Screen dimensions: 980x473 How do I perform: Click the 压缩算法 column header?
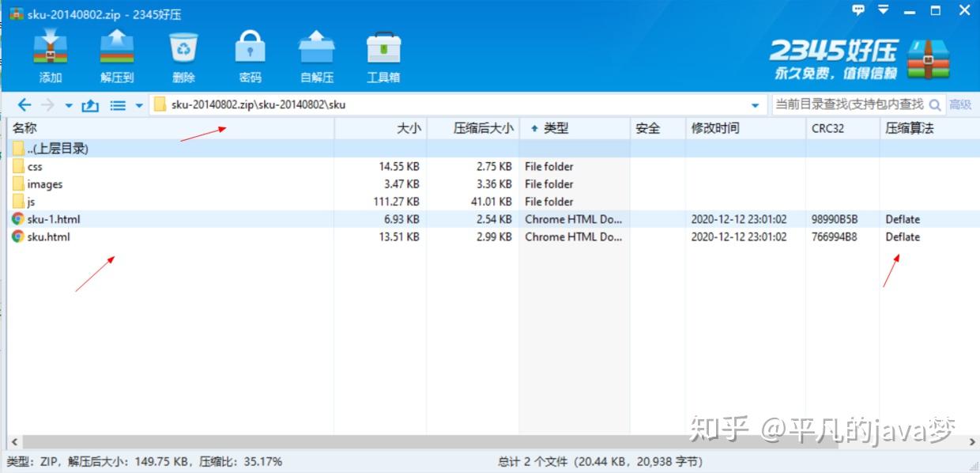click(929, 128)
